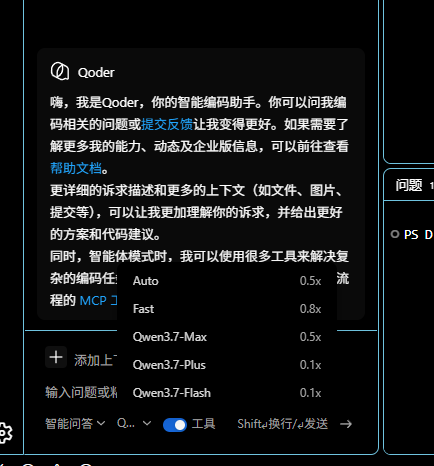
Task: Click the send arrow icon
Action: pos(346,424)
